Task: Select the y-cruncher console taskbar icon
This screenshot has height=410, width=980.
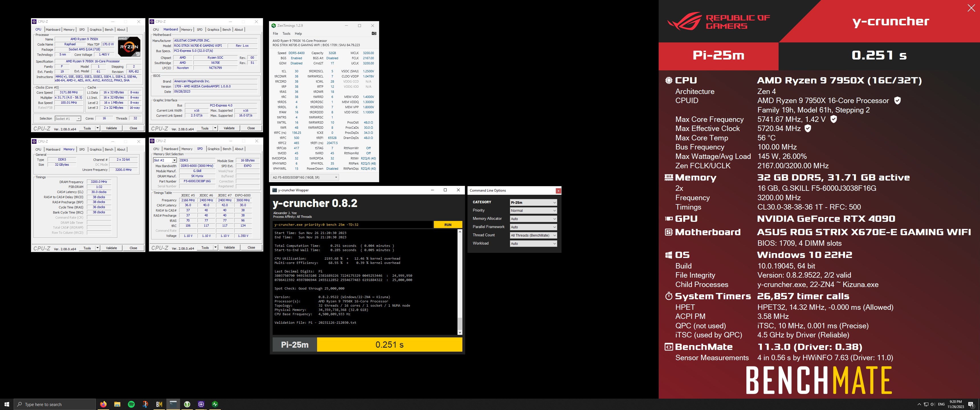Action: click(173, 404)
